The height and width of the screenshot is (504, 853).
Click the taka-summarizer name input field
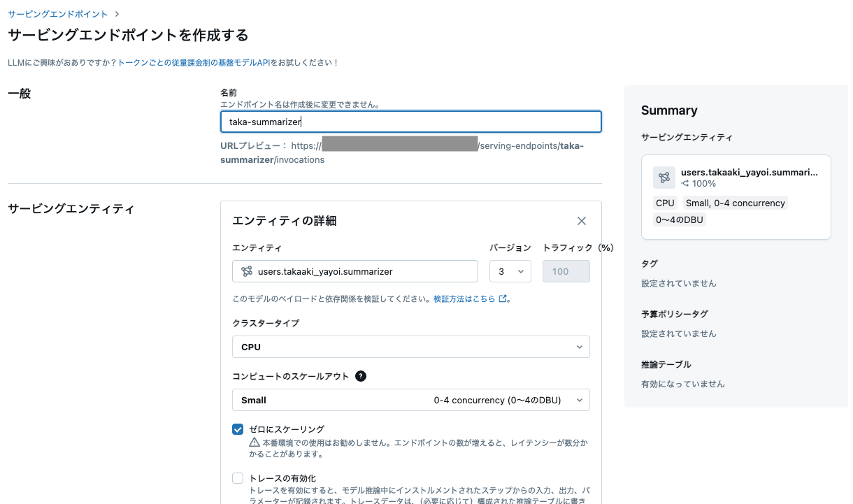point(411,122)
